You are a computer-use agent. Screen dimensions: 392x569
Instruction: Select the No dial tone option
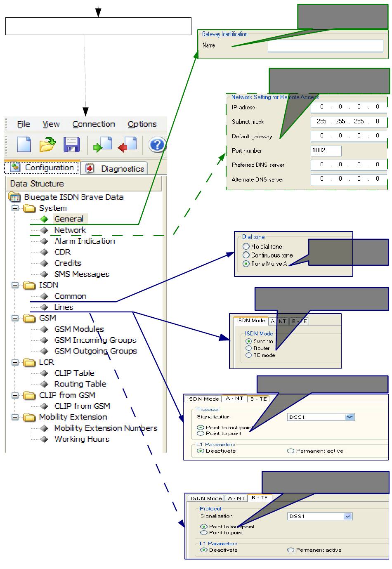[246, 246]
